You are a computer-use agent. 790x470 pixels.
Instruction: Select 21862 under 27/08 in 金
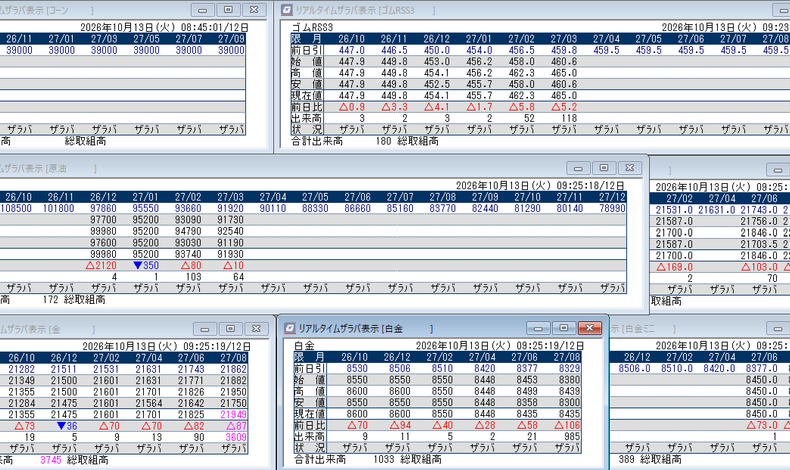coord(233,369)
